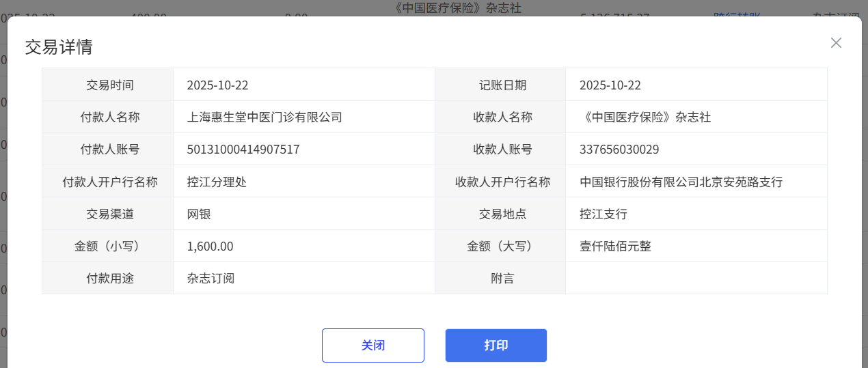Select the amount 1,600.00
868x368 pixels.
tap(210, 246)
